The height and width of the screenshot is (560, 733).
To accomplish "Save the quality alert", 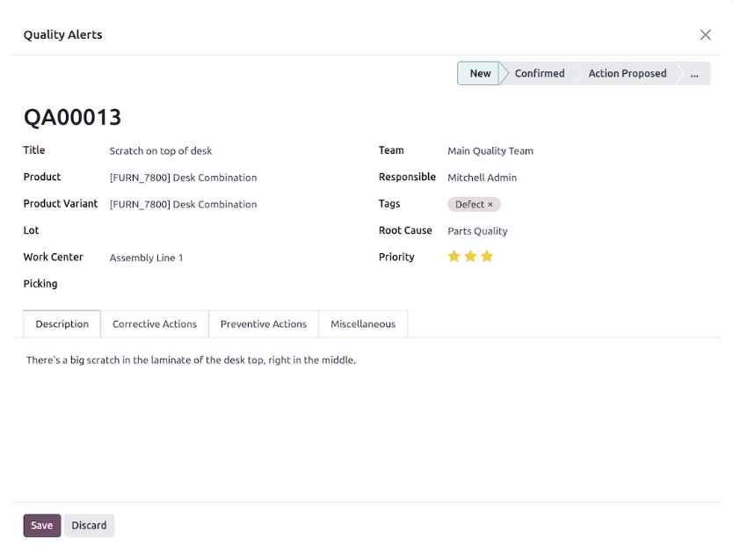I will point(42,526).
